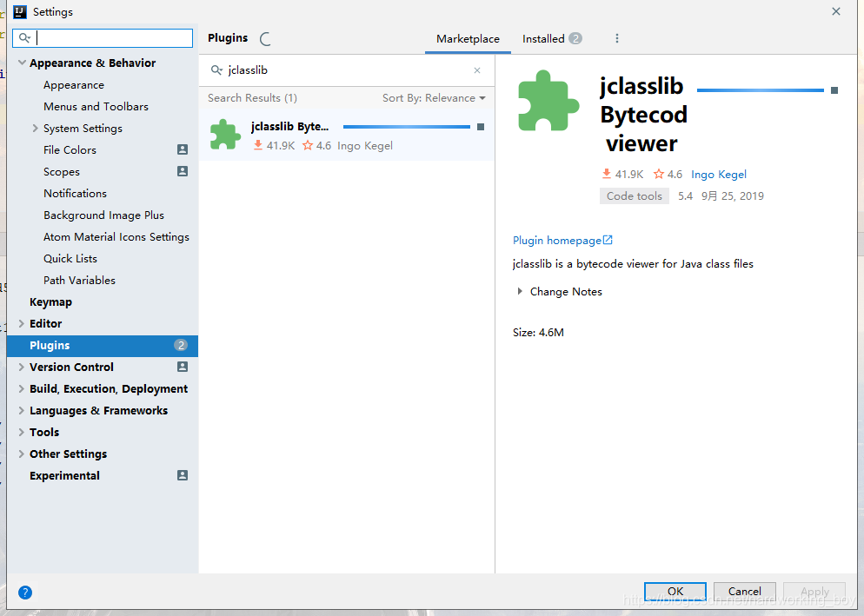
Task: Click the Plugins badge showing 2
Action: [x=181, y=345]
